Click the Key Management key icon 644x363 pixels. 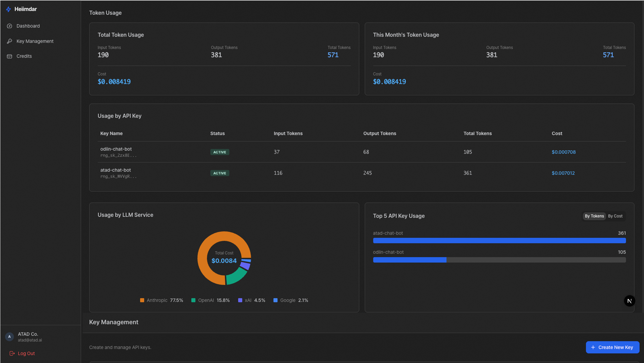9,41
